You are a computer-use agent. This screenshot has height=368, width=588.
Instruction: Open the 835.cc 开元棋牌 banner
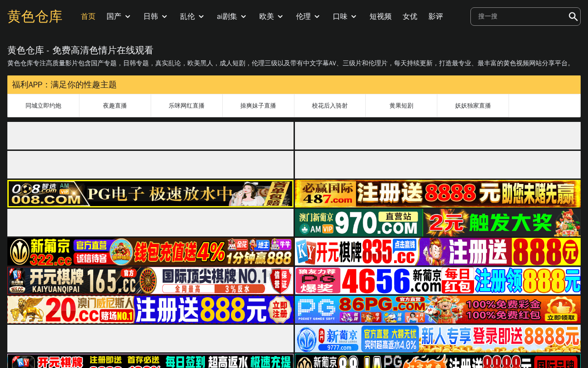coord(438,252)
